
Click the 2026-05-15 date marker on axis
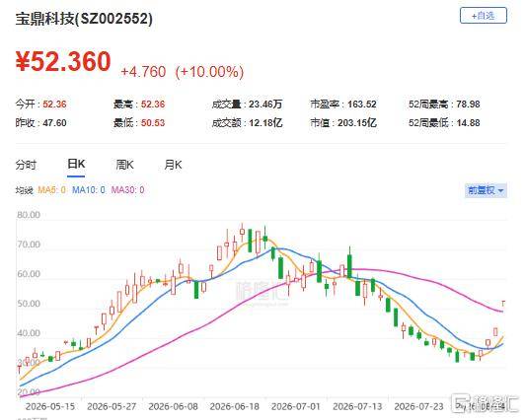point(50,406)
